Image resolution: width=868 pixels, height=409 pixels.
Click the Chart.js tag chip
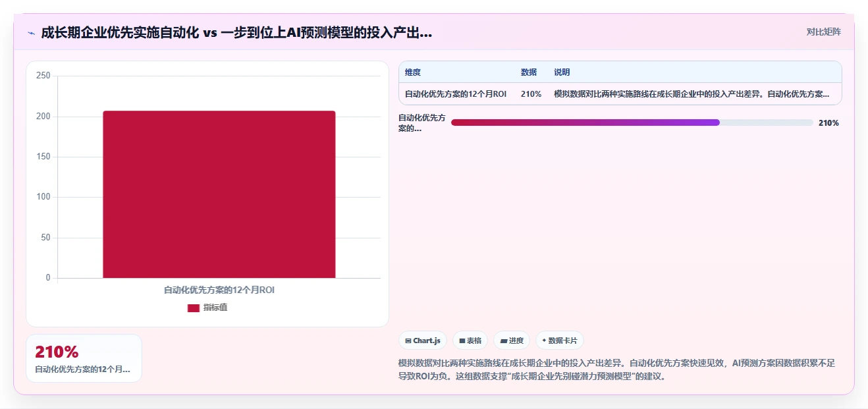coord(423,341)
